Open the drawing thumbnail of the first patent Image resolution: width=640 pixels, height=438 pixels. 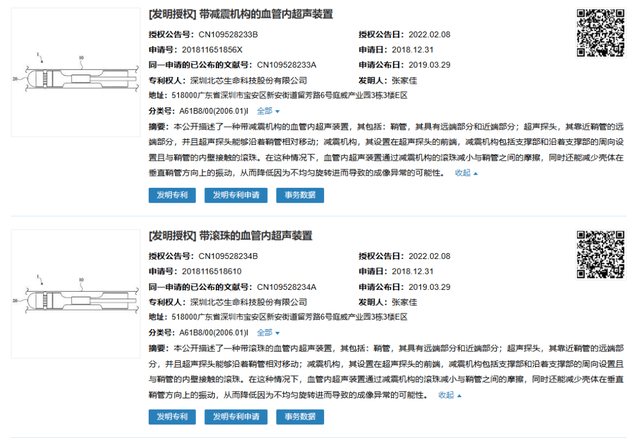pyautogui.click(x=76, y=72)
